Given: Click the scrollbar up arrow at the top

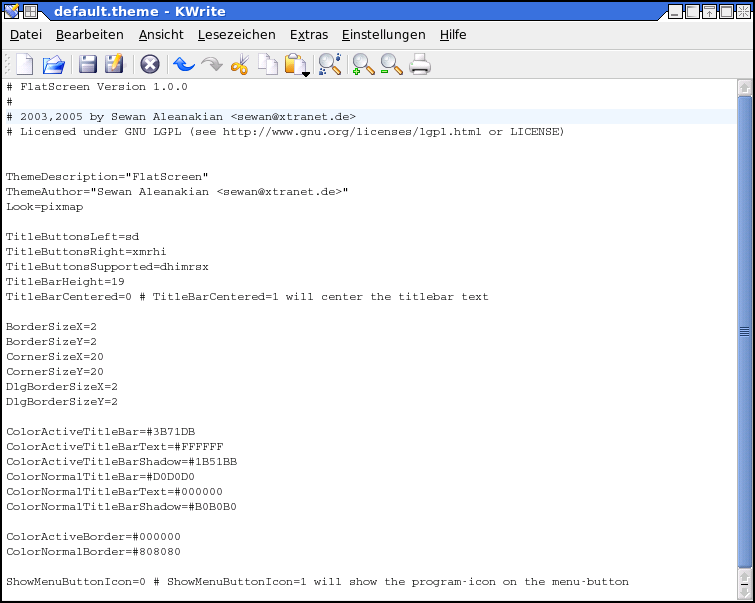Looking at the screenshot, I should click(x=744, y=88).
